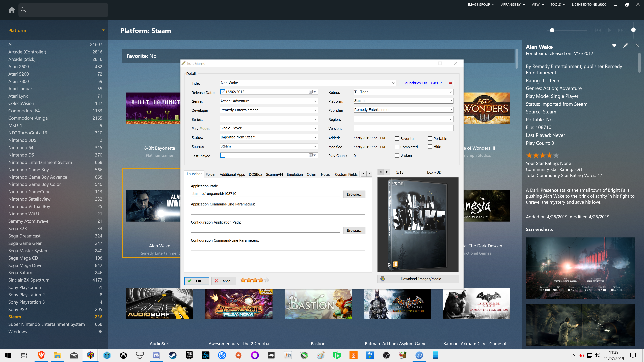Switch to the Folder tab
The image size is (644, 362).
tap(210, 174)
